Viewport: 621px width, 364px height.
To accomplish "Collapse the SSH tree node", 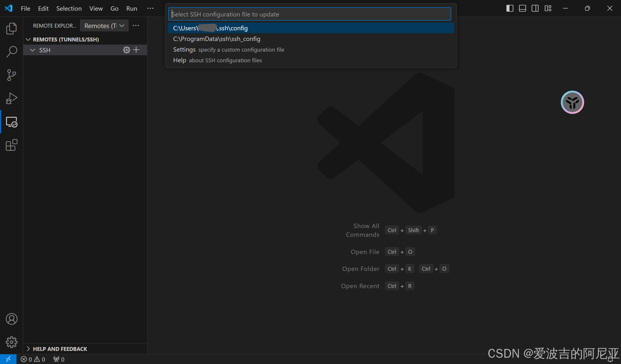I will [x=32, y=50].
